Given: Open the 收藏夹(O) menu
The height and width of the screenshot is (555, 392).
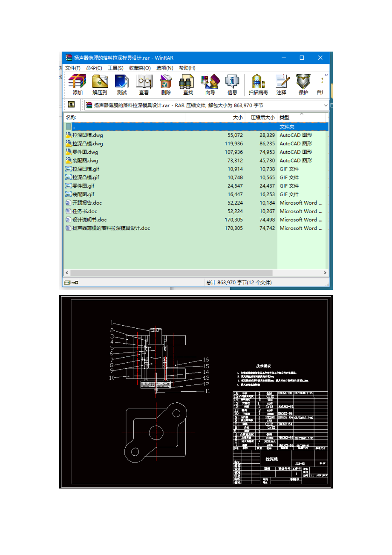Looking at the screenshot, I should (140, 68).
